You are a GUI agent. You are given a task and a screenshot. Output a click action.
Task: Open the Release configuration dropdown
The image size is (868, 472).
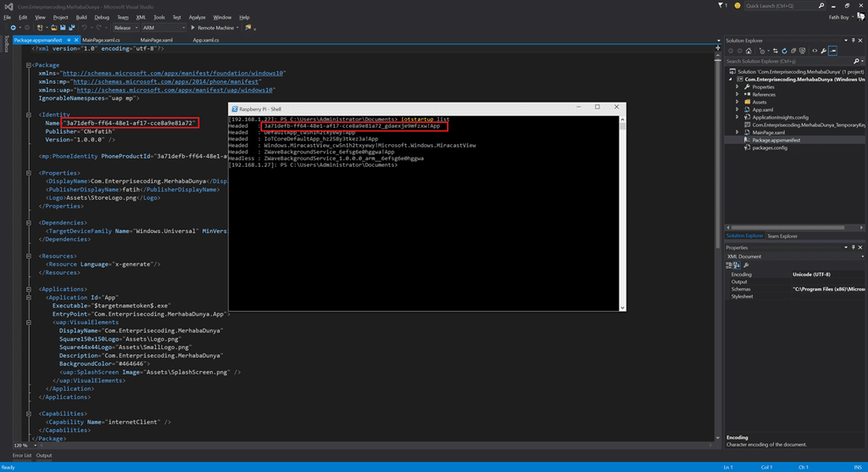tap(125, 28)
